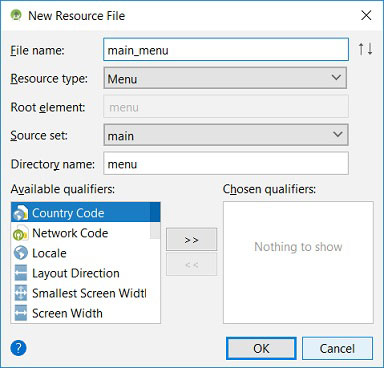The width and height of the screenshot is (384, 368).
Task: Click the Country Code qualifier icon
Action: pos(20,212)
